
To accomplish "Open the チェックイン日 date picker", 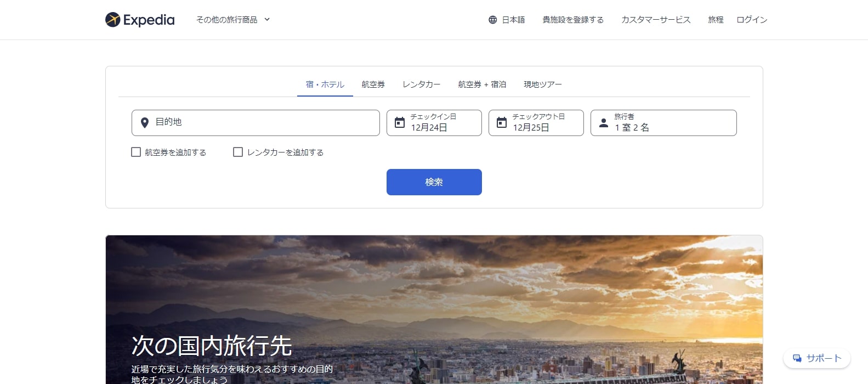I will click(x=434, y=123).
